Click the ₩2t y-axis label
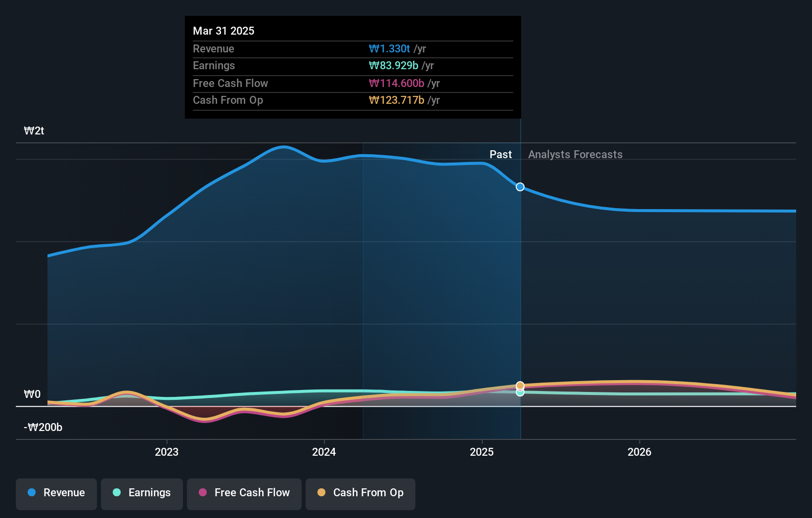Screen dimensions: 812x518 [34, 130]
